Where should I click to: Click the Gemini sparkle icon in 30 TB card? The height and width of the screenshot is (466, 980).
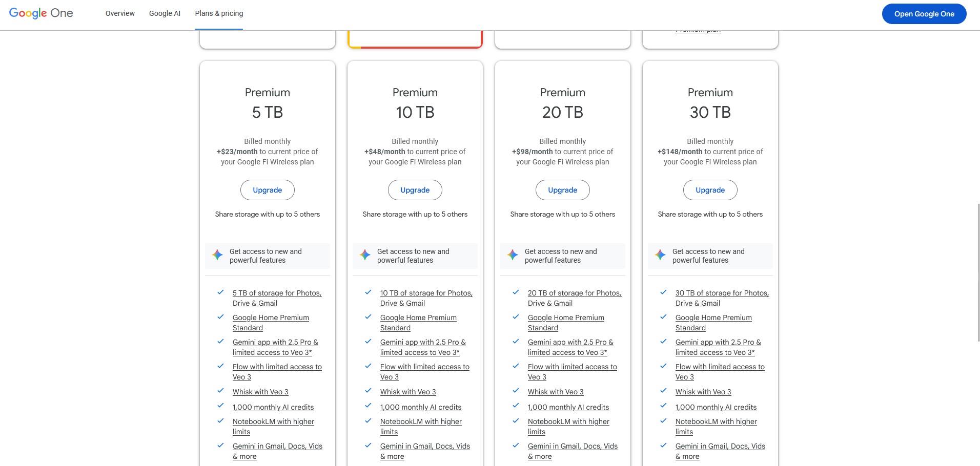click(660, 255)
